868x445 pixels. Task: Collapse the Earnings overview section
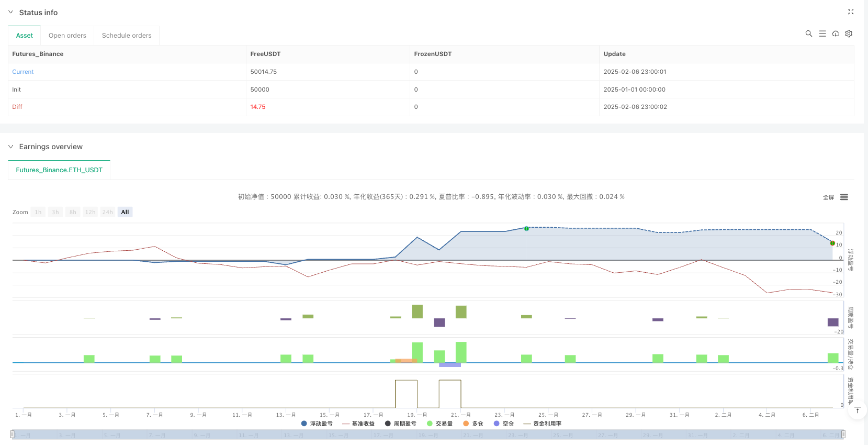10,147
